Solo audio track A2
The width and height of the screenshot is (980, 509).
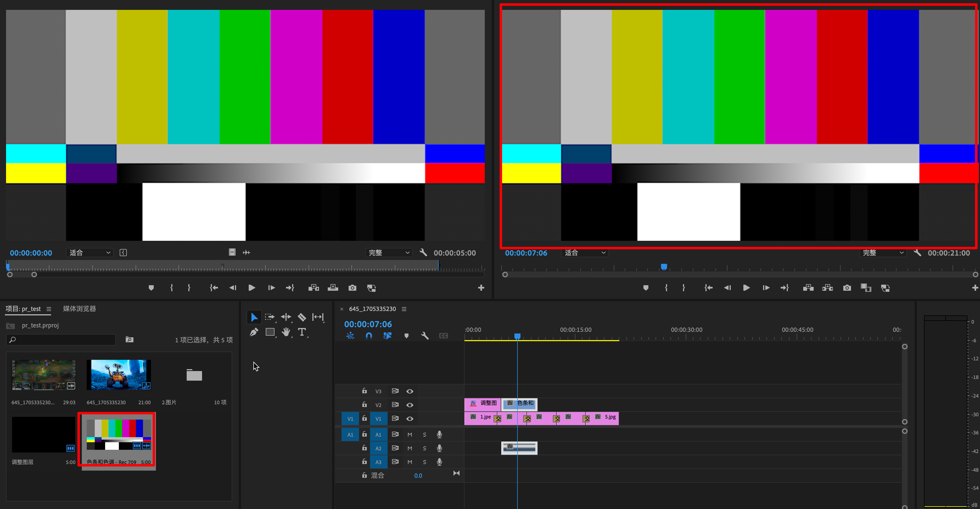coord(425,448)
